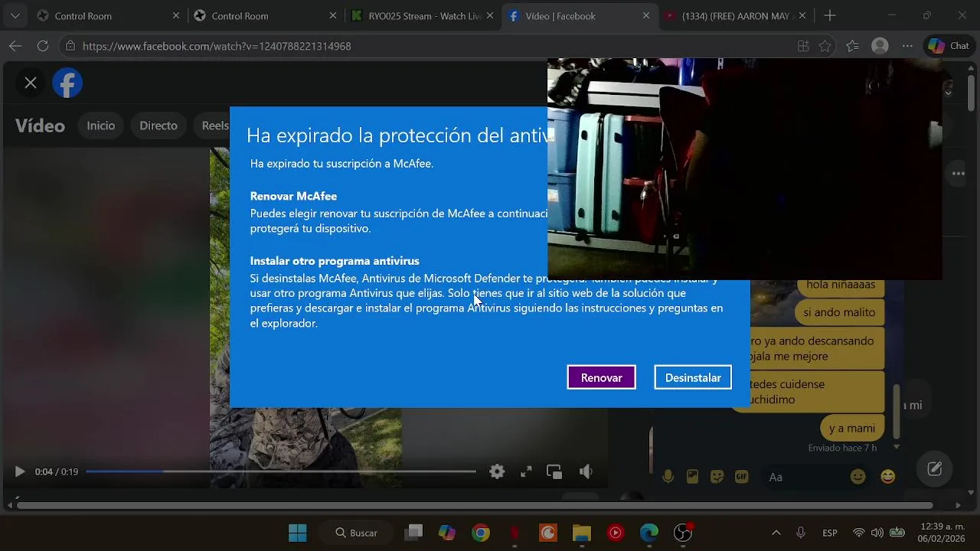Open the Inicio tab in Vídeo
The image size is (980, 551).
tap(100, 126)
